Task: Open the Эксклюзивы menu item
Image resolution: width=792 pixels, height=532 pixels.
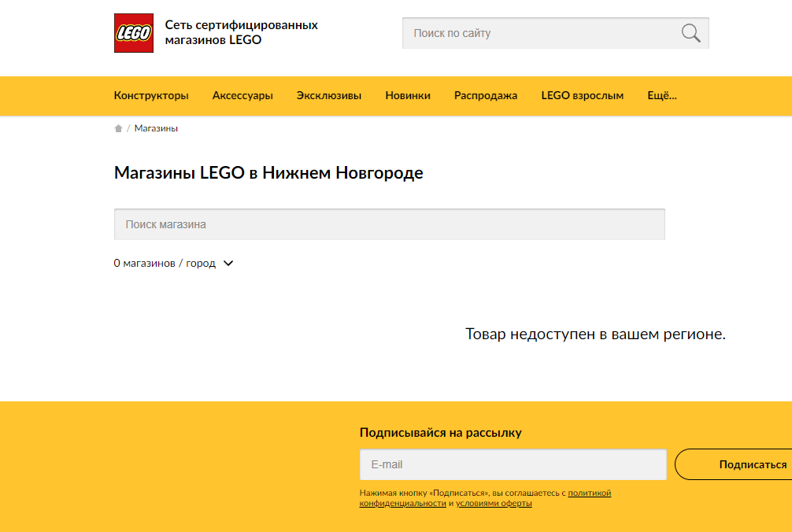Action: click(x=329, y=95)
